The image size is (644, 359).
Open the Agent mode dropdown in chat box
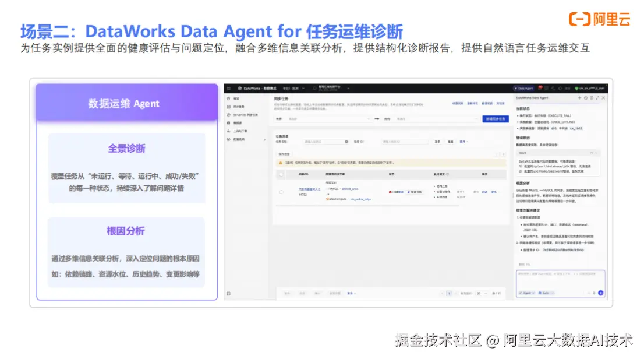[x=527, y=293]
